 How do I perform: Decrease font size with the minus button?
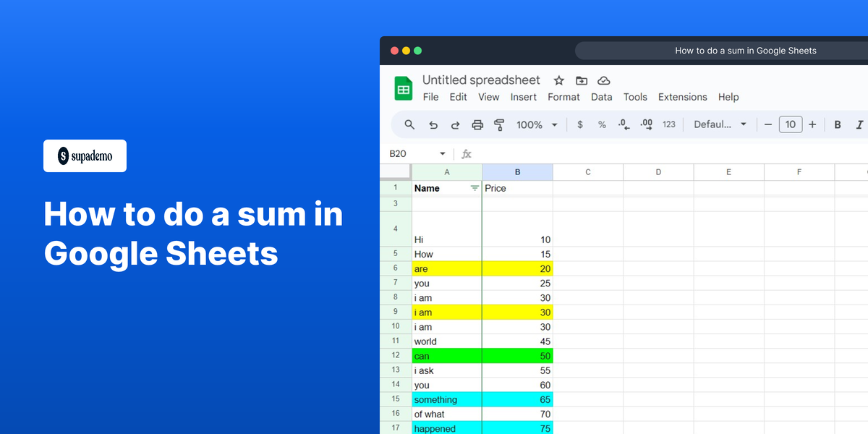[x=767, y=124]
